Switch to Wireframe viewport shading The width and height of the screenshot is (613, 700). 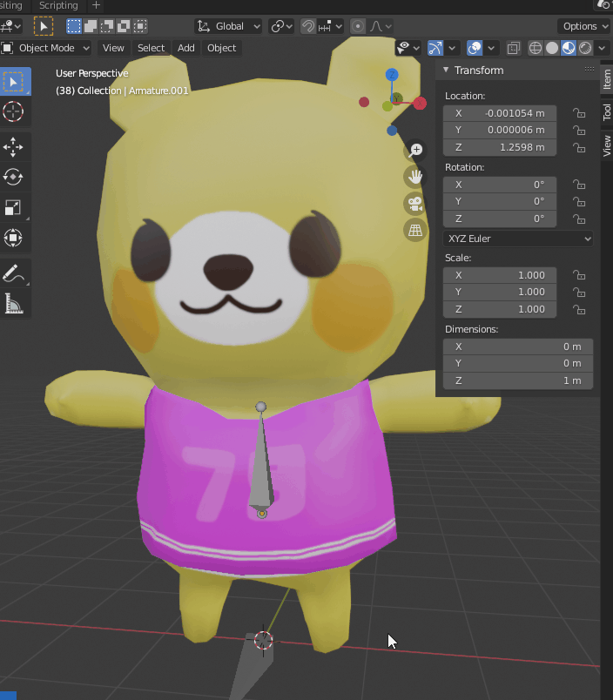pos(536,48)
